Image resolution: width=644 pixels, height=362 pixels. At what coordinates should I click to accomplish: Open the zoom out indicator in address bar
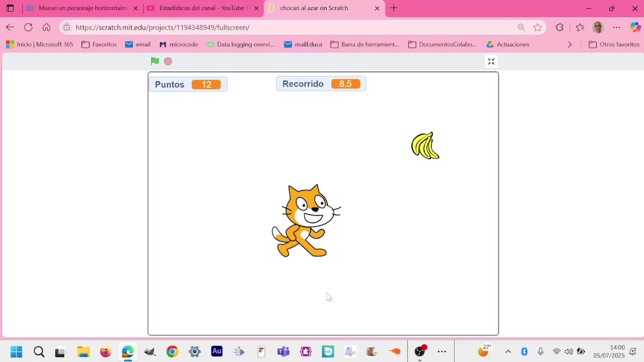point(521,27)
